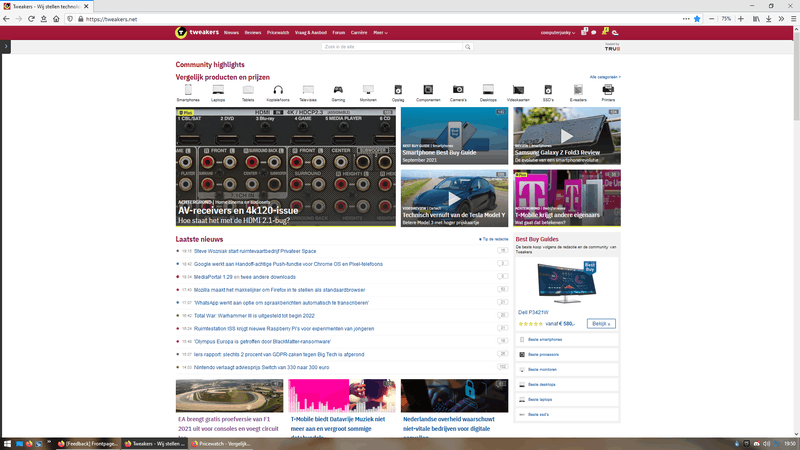Open the SSD's category icon

(x=548, y=90)
